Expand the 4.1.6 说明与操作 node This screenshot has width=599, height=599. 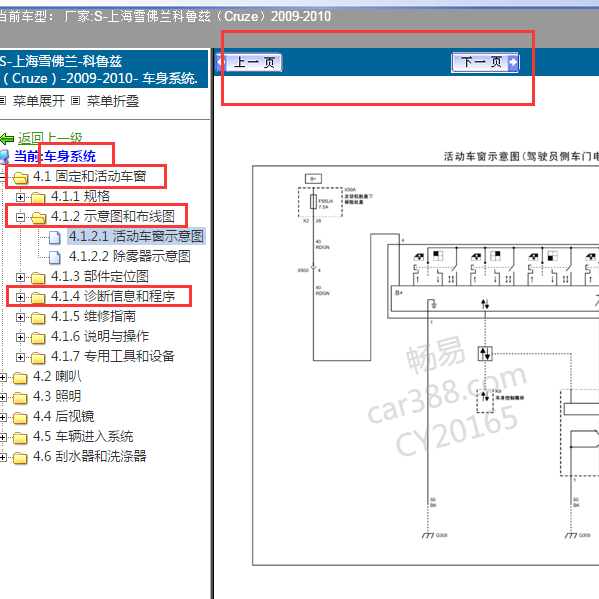tap(20, 337)
